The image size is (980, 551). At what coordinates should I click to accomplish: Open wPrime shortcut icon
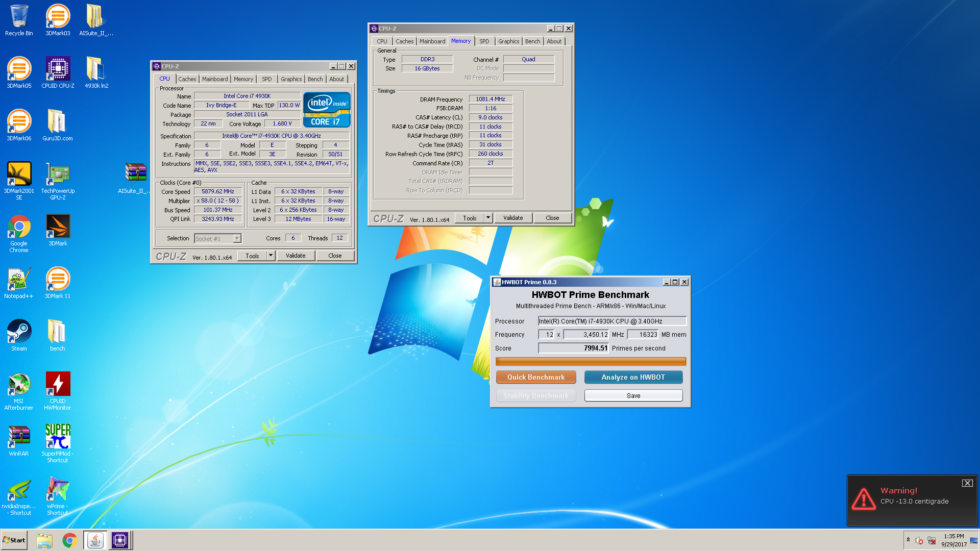click(58, 496)
